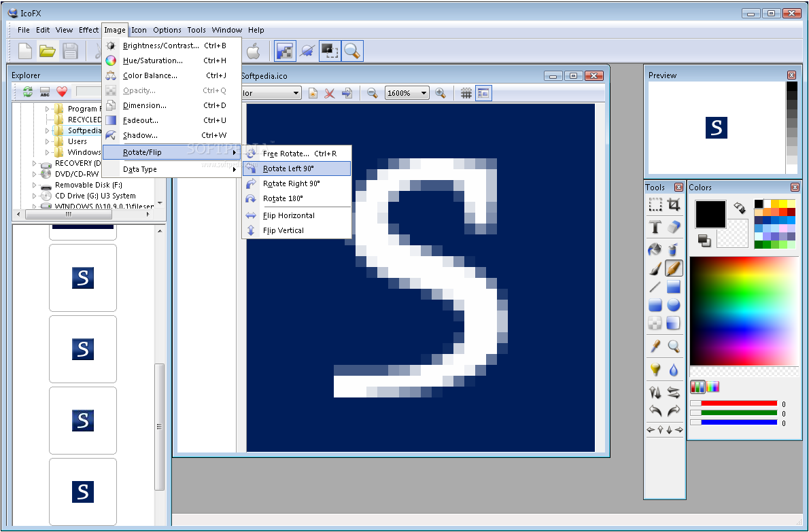Image resolution: width=809 pixels, height=532 pixels.
Task: Choose Flip Vertical from submenu
Action: click(296, 230)
